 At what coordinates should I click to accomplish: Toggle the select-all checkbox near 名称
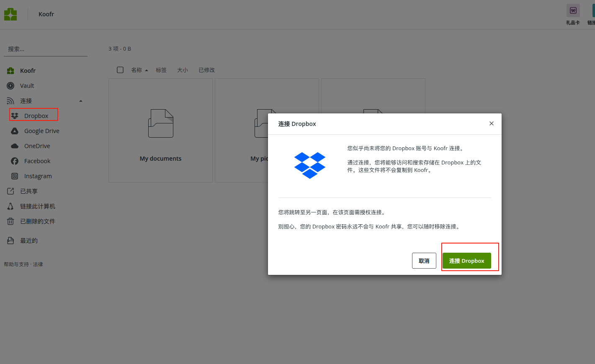pyautogui.click(x=120, y=70)
